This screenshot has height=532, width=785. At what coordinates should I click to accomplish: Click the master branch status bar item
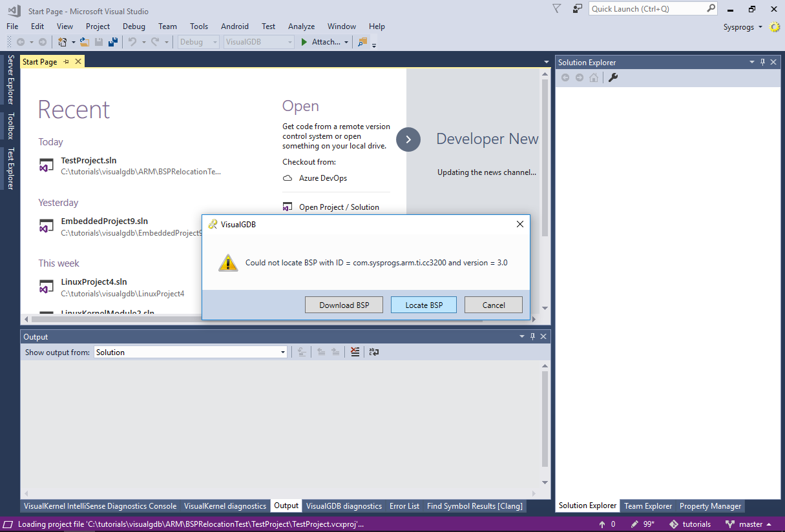pyautogui.click(x=748, y=524)
